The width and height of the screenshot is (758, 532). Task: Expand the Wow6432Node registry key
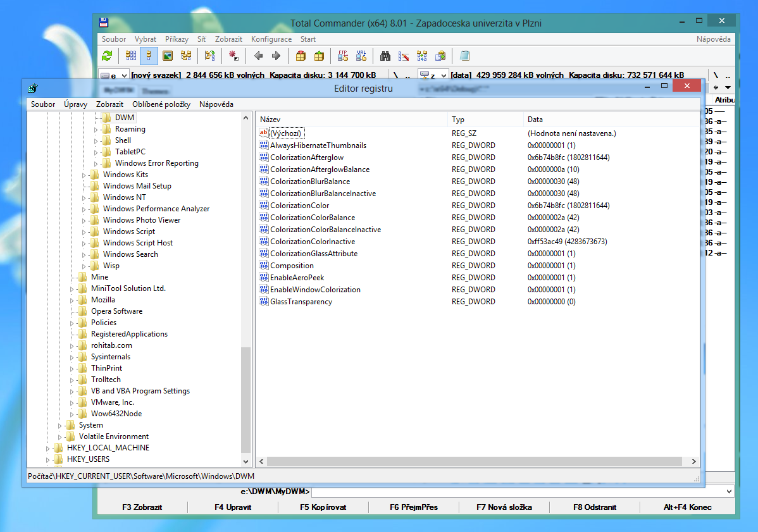pyautogui.click(x=71, y=414)
